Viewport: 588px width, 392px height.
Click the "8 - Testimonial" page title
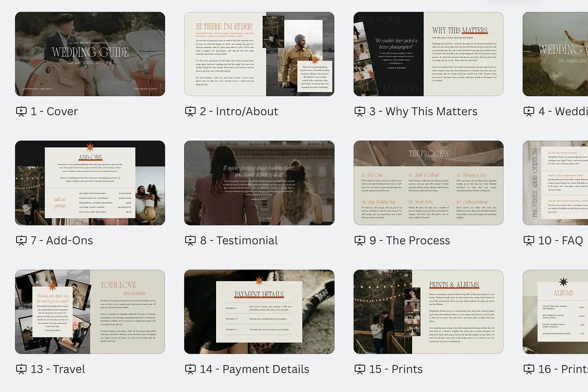239,241
